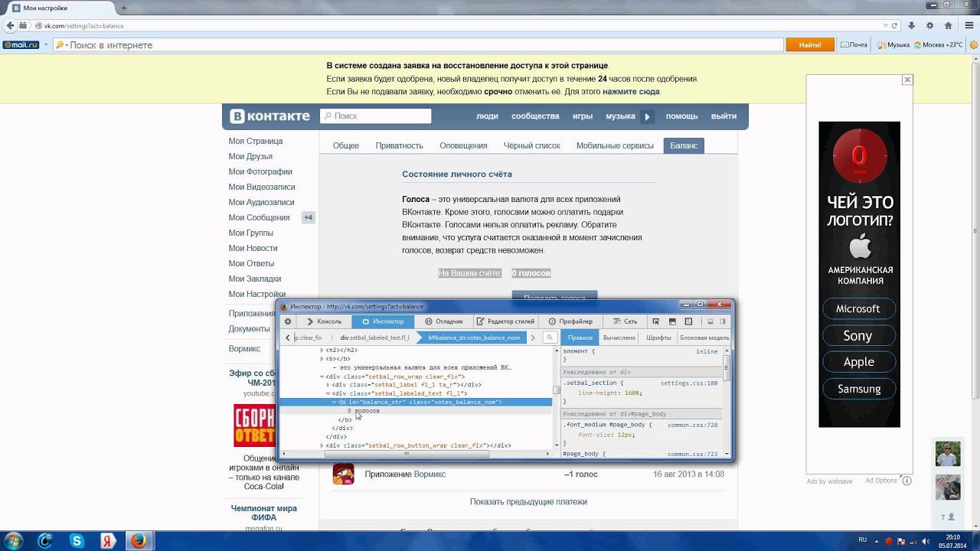Open the mail.ru toolbar settings gear
The height and width of the screenshot is (551, 980).
tap(972, 45)
